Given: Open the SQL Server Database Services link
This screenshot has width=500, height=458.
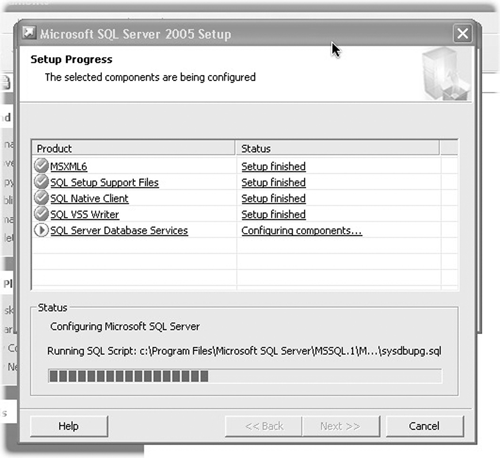Looking at the screenshot, I should click(x=119, y=230).
